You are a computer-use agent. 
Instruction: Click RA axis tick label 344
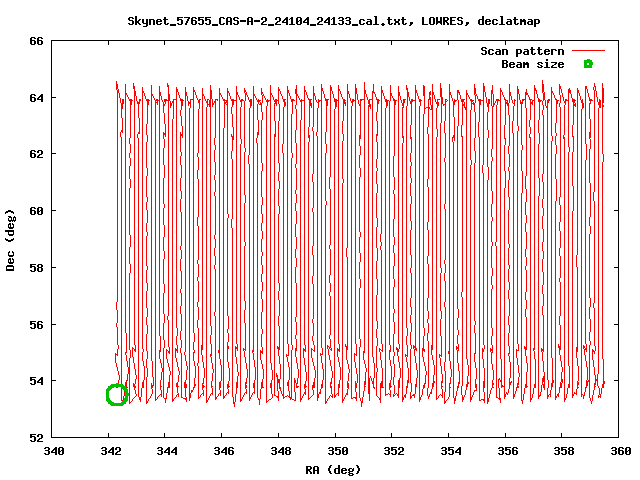coord(167,451)
